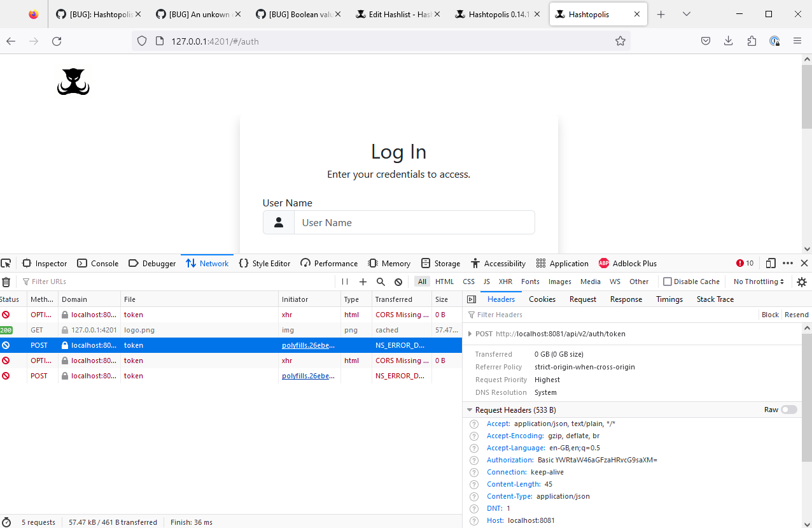Image resolution: width=812 pixels, height=528 pixels.
Task: Open the Network Monitor settings gear
Action: point(801,282)
